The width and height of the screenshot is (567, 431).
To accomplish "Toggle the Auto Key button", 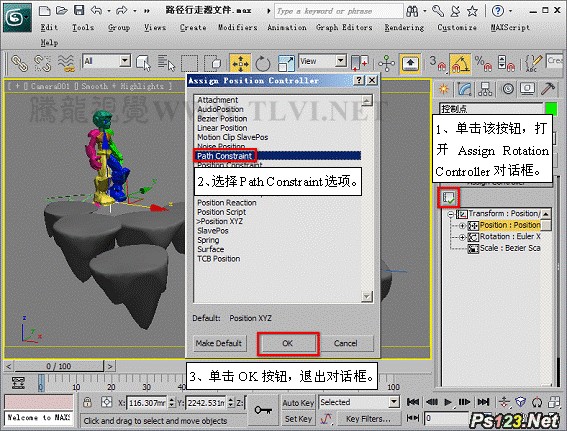I will (x=298, y=402).
